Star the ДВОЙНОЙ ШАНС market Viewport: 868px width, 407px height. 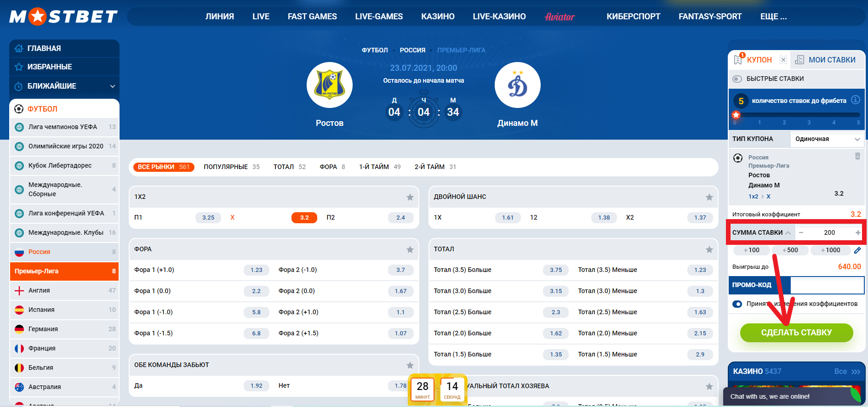[x=709, y=197]
